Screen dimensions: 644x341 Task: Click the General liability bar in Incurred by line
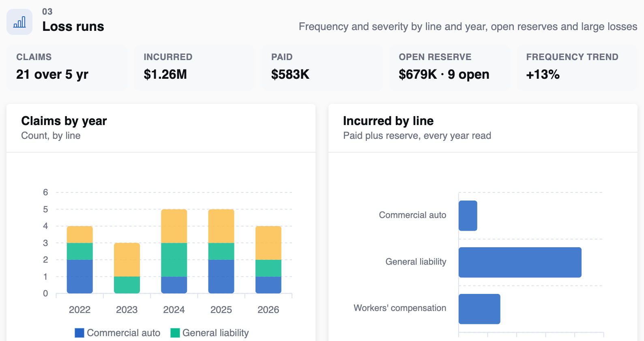pos(520,262)
